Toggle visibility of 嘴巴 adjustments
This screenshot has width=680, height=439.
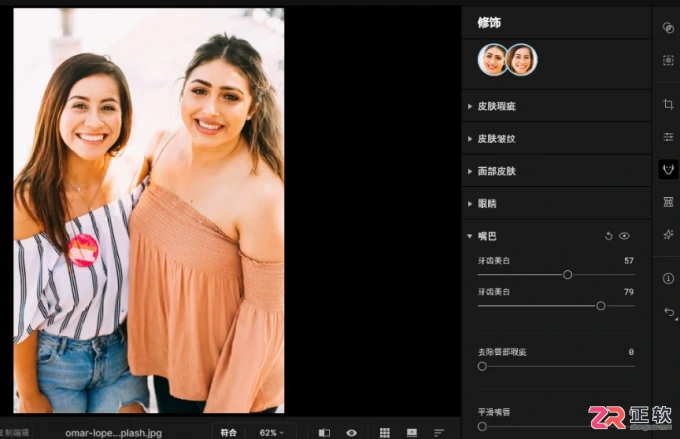point(624,236)
